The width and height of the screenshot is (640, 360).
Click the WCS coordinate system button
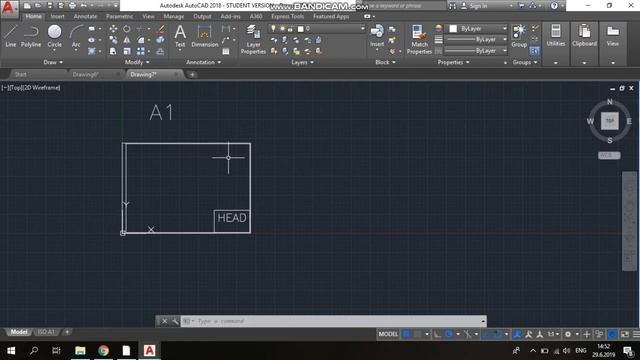pos(609,156)
